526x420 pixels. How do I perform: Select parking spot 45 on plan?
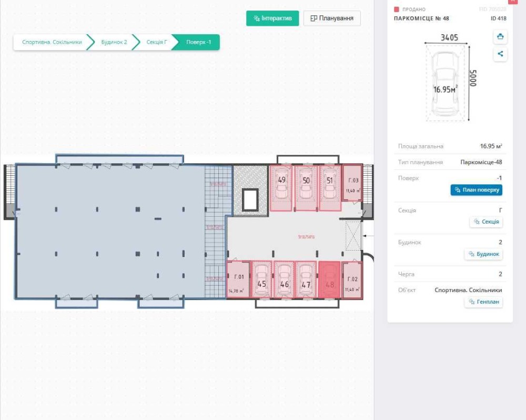[261, 279]
